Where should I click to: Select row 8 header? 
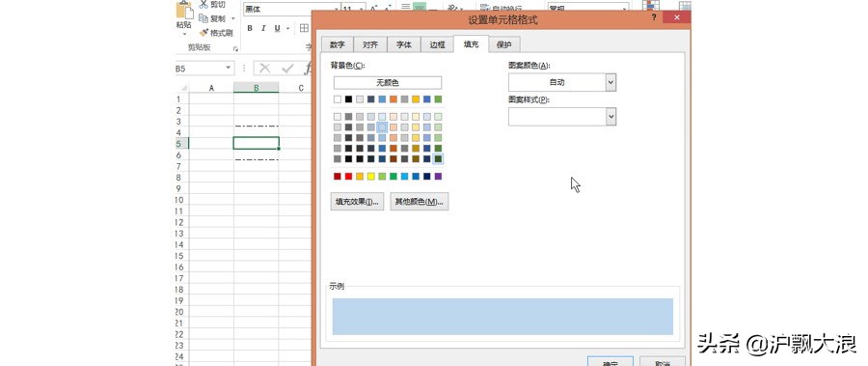tap(182, 178)
